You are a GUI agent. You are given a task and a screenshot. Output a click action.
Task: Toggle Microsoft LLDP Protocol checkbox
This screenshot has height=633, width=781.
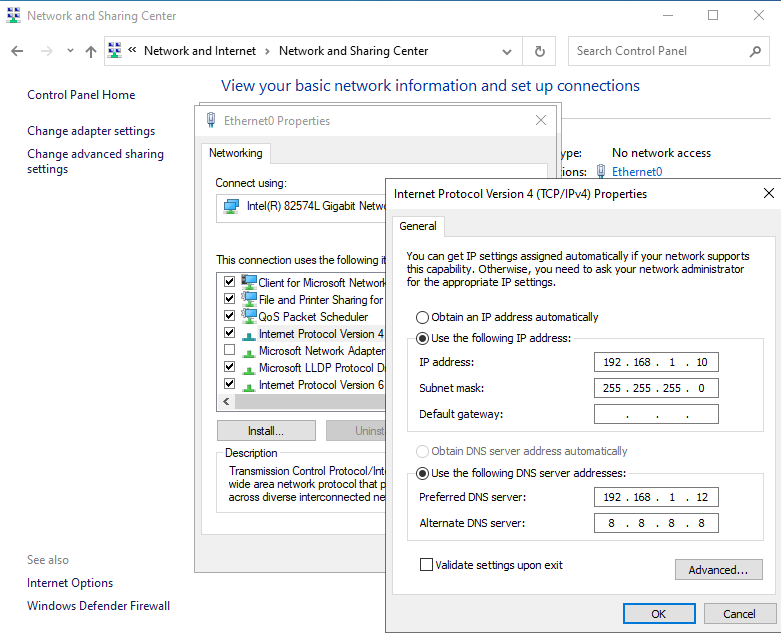(229, 367)
